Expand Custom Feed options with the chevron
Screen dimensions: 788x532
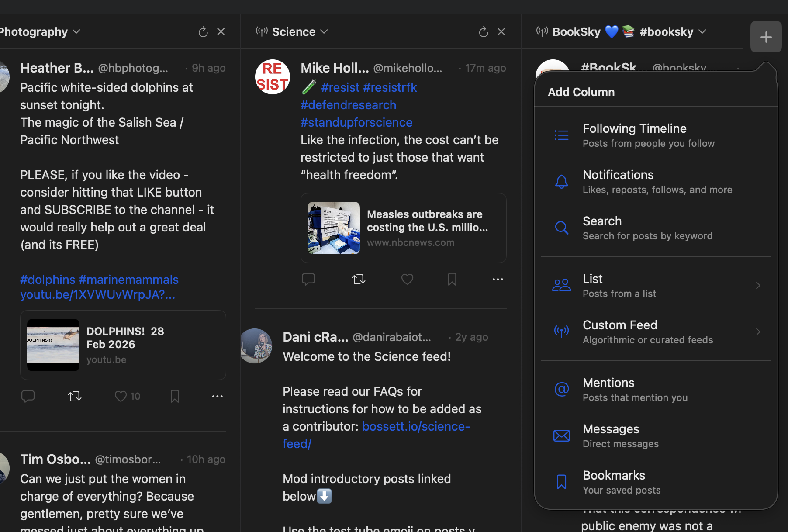(758, 332)
